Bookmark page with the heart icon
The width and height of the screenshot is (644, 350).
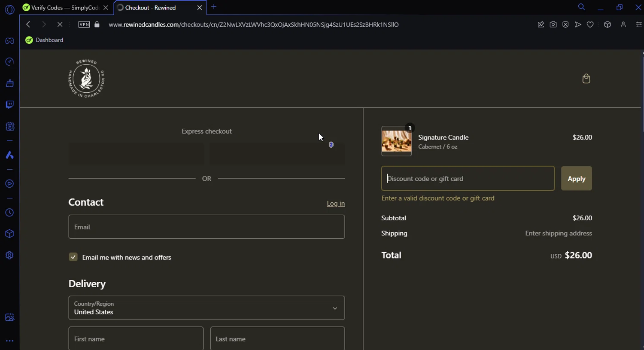590,24
